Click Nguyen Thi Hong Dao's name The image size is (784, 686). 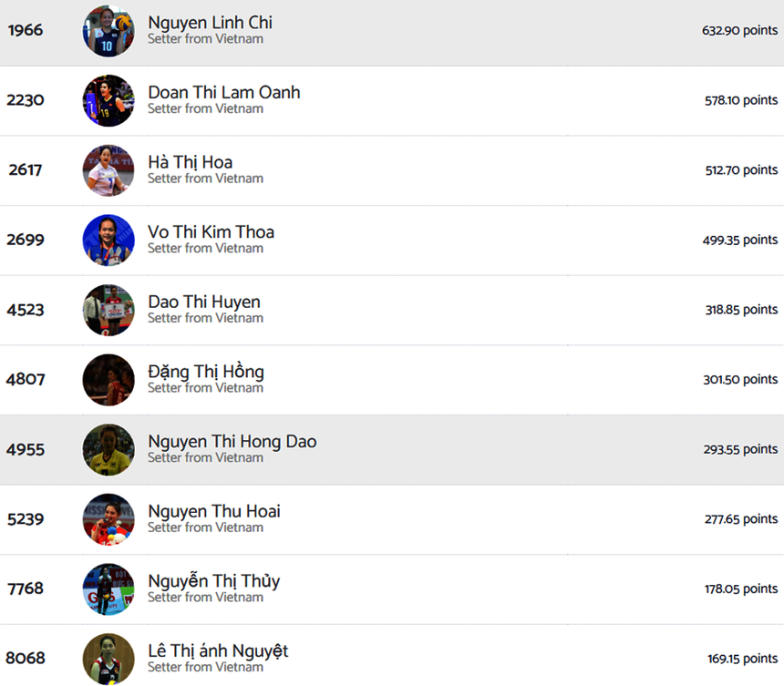pos(232,442)
